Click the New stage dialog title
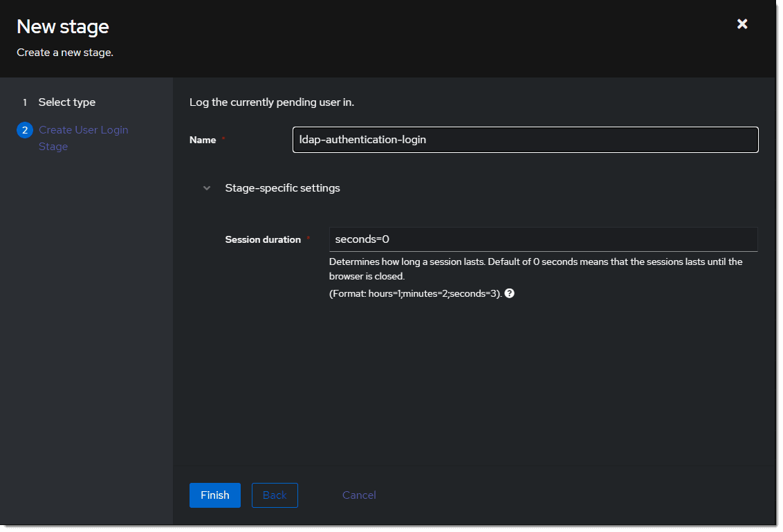The width and height of the screenshot is (783, 532). coord(63,27)
